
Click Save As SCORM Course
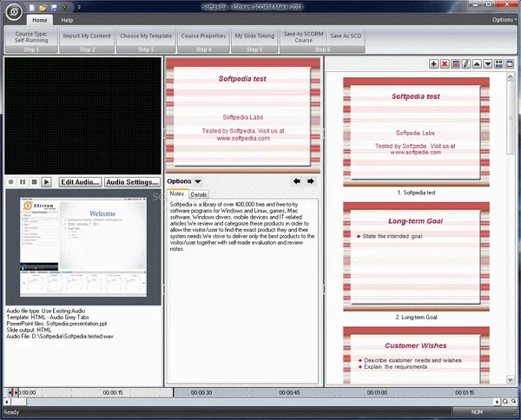coord(303,36)
